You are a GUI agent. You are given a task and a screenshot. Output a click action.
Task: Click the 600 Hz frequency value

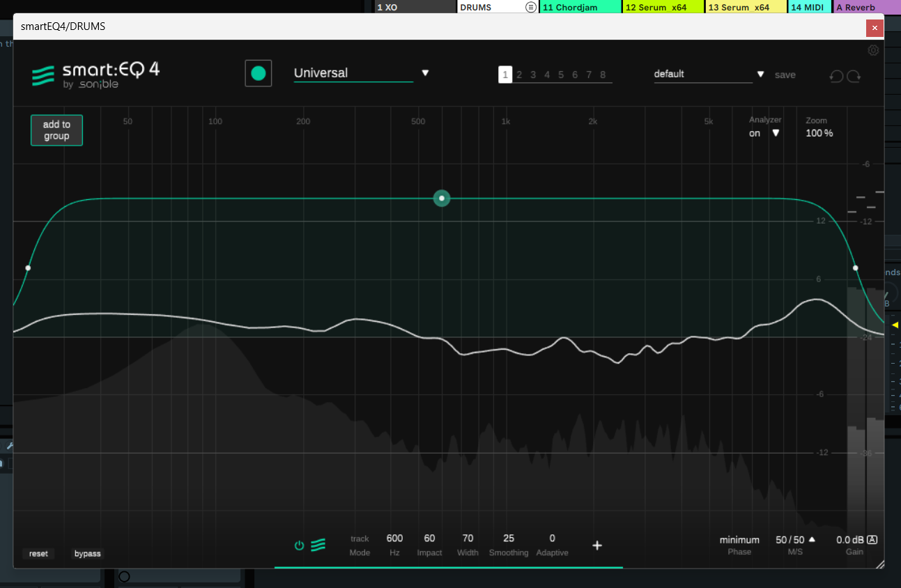coord(394,539)
